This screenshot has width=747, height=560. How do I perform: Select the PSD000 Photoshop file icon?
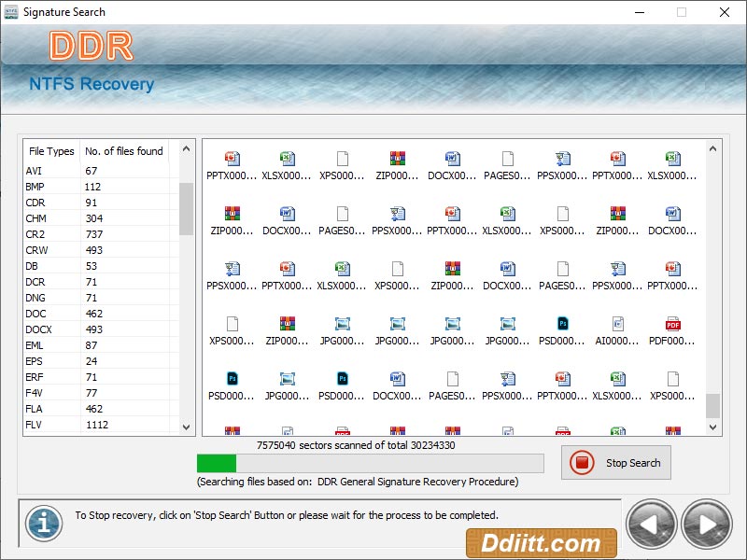coord(563,324)
